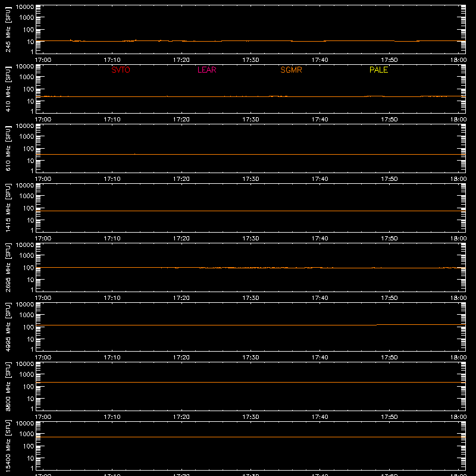Click the 100 tick label on 2695 MHz axis

[29, 268]
